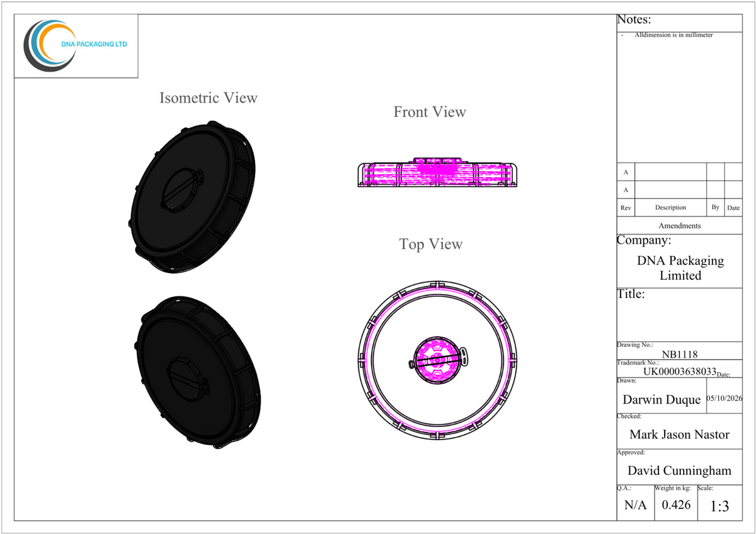Click the "Scale:" field label
Viewport: 756px width, 534px height.
click(705, 489)
